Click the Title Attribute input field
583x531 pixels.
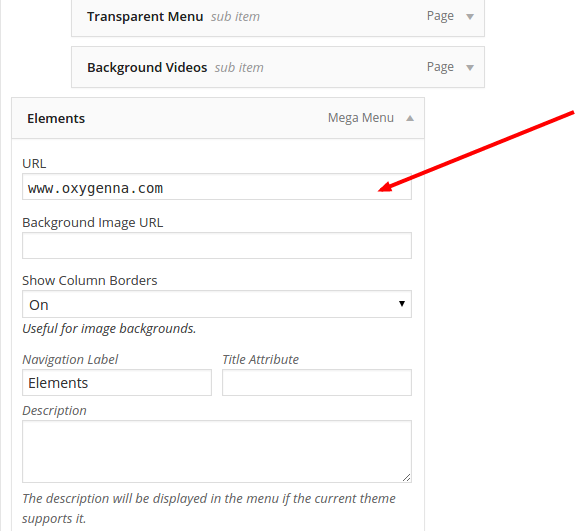click(x=317, y=382)
